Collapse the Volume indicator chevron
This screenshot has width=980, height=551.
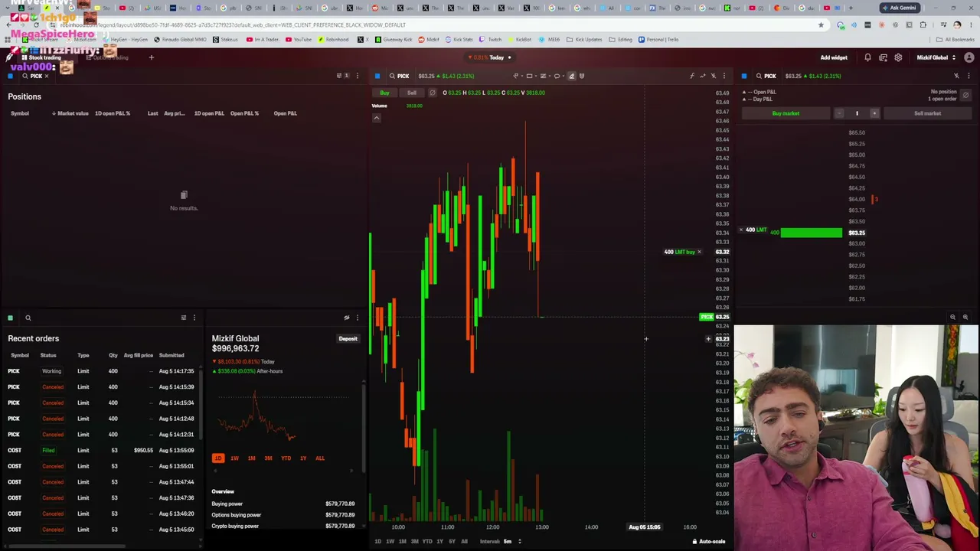[x=377, y=118]
